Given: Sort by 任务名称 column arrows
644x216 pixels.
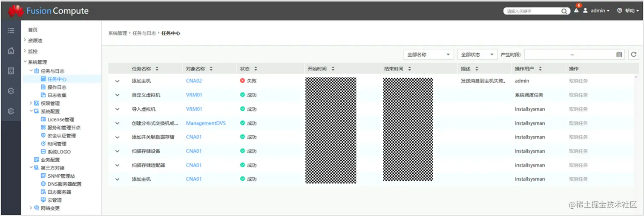Looking at the screenshot, I should coord(157,69).
